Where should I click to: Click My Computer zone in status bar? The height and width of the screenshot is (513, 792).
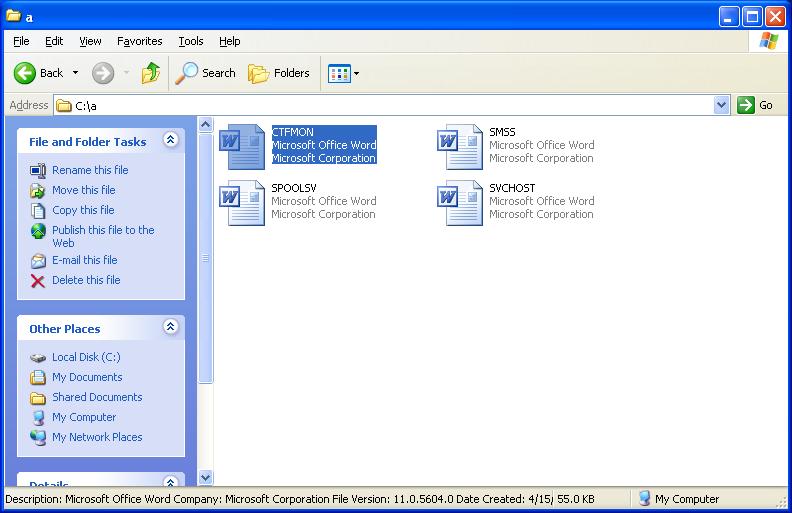(678, 499)
